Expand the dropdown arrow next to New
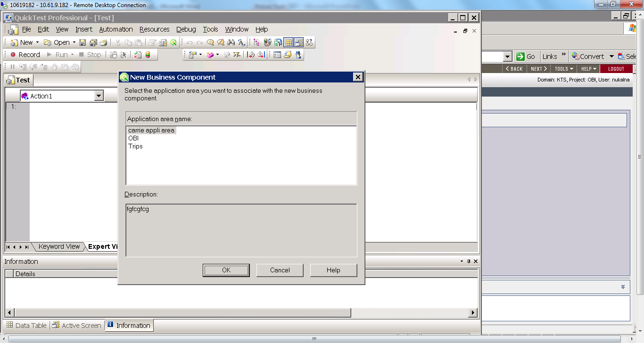Screen dimensions: 644x343 coord(38,42)
